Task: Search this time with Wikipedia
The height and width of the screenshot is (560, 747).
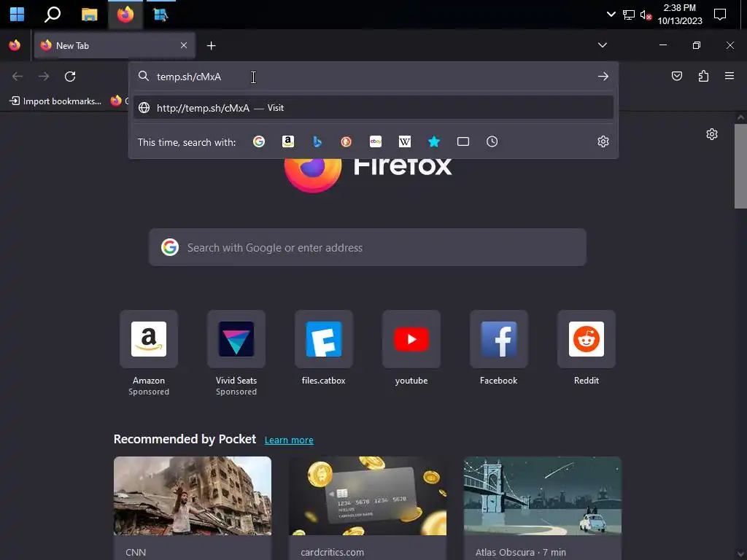Action: (x=404, y=141)
